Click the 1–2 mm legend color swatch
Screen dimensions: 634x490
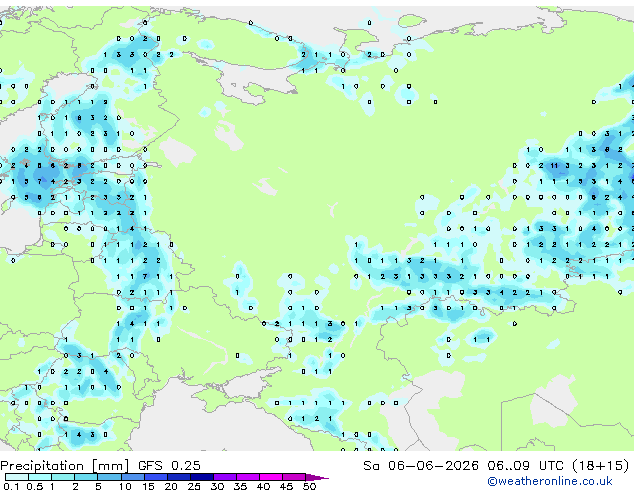click(63, 477)
